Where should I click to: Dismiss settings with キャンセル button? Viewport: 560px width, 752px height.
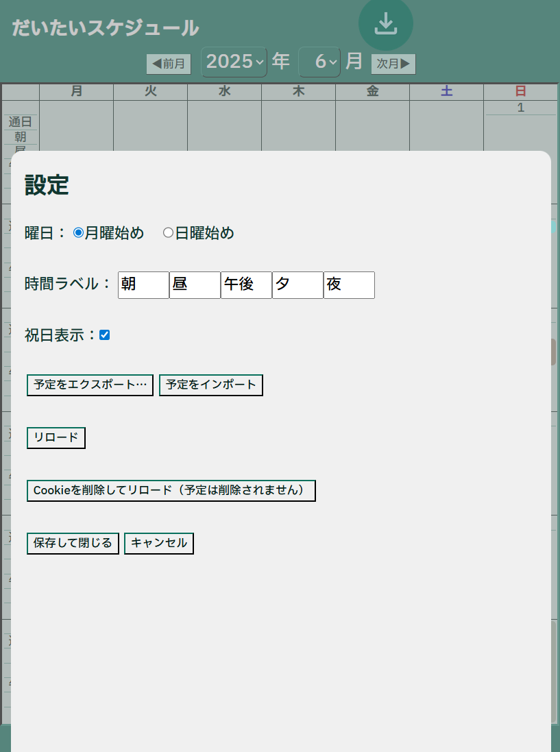(159, 544)
